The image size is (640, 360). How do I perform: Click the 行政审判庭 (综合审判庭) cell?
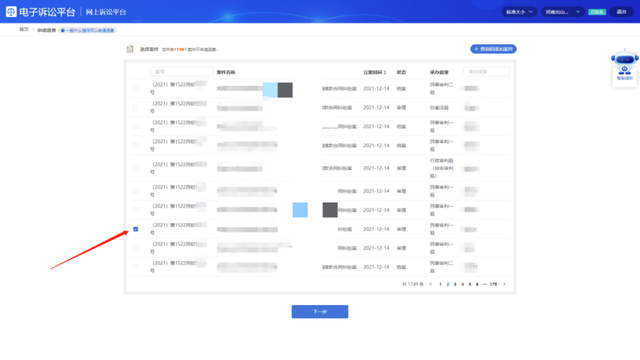pos(442,168)
